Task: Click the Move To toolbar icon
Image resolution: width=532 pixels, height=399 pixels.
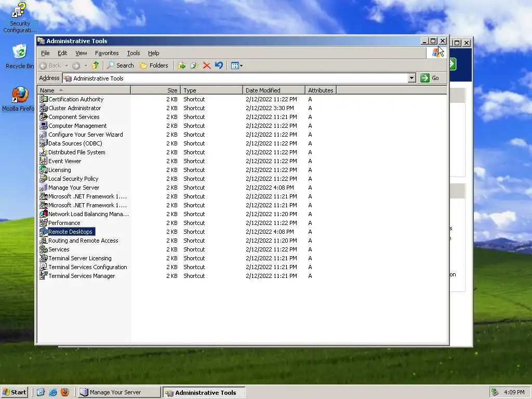Action: pyautogui.click(x=182, y=65)
